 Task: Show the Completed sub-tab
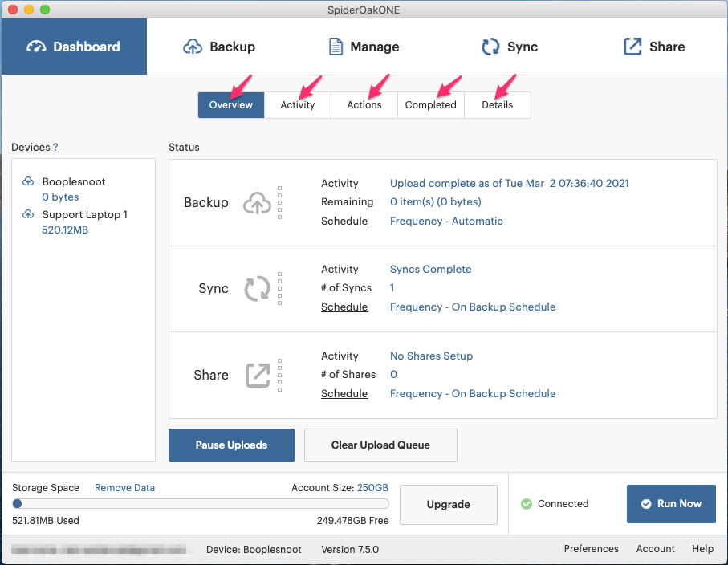click(431, 105)
